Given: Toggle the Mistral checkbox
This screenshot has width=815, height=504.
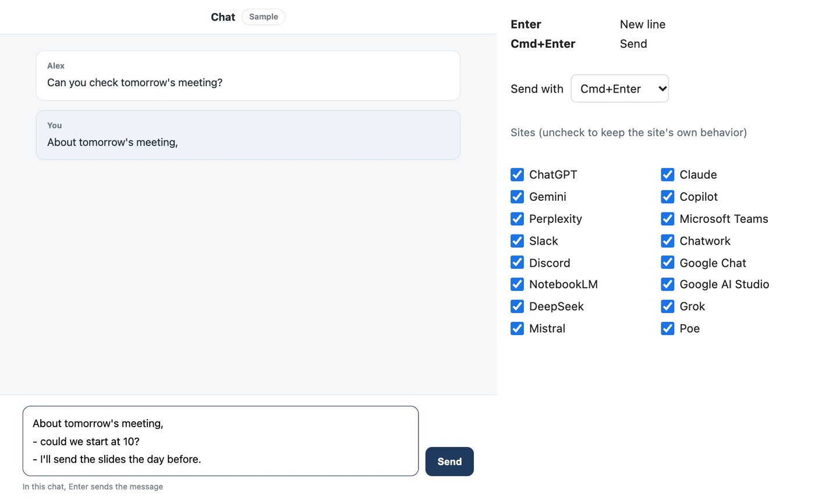Looking at the screenshot, I should point(517,328).
